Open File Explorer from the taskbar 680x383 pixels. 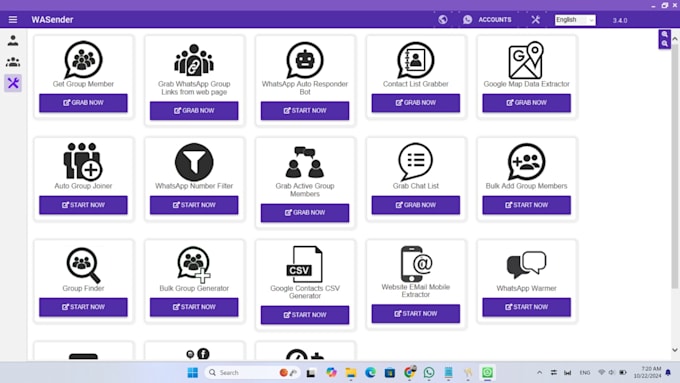[x=350, y=373]
